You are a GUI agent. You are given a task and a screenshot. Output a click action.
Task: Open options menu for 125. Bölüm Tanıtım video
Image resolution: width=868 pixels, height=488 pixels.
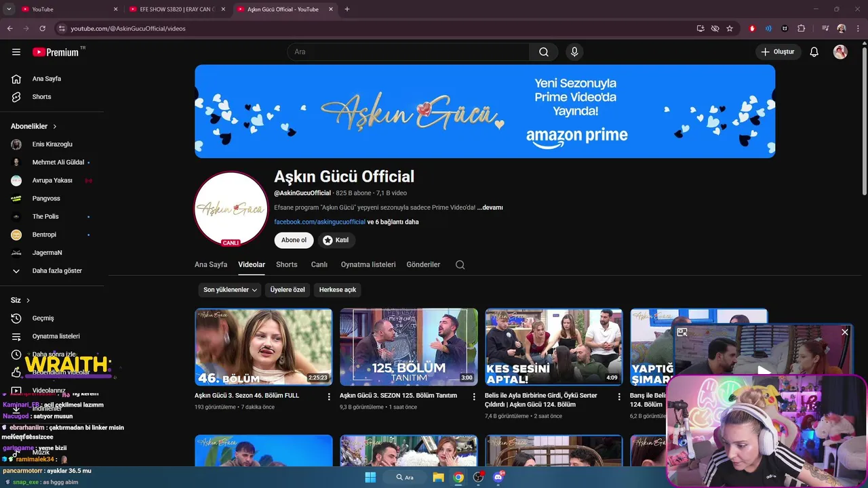tap(474, 396)
